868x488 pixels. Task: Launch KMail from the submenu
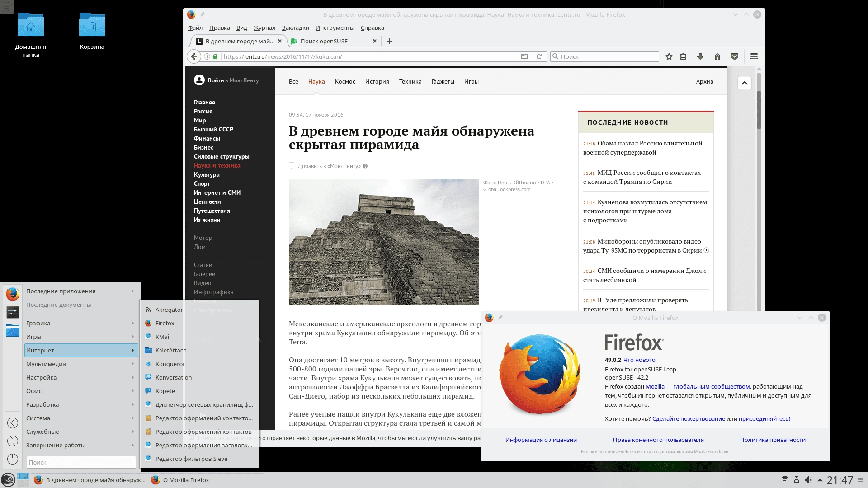point(201,337)
